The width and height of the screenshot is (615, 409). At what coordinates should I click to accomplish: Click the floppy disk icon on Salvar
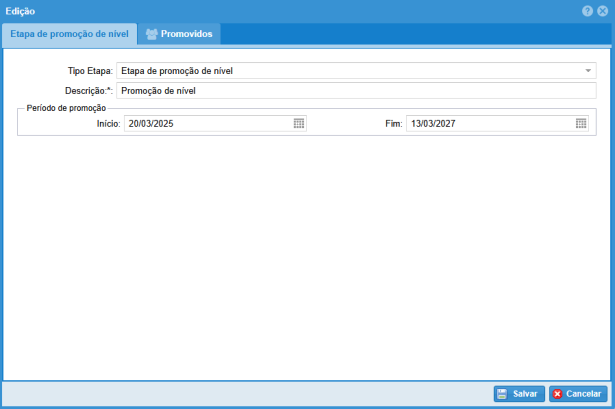pyautogui.click(x=502, y=394)
